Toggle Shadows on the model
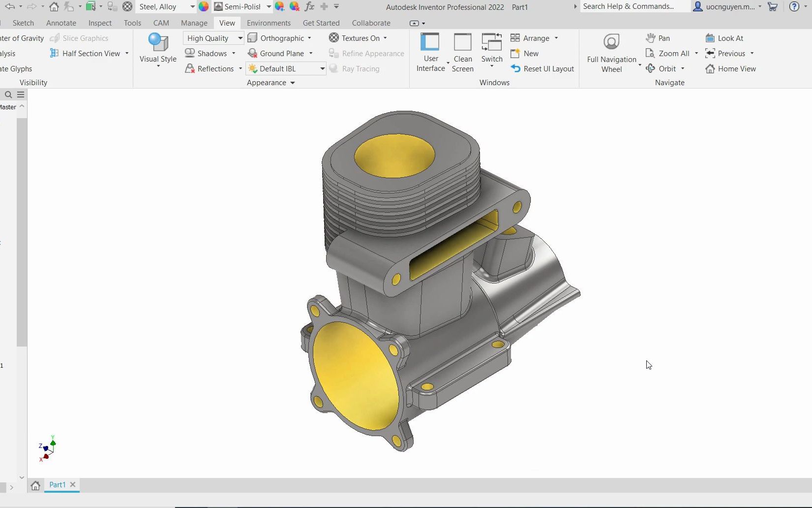The height and width of the screenshot is (508, 812). click(209, 53)
